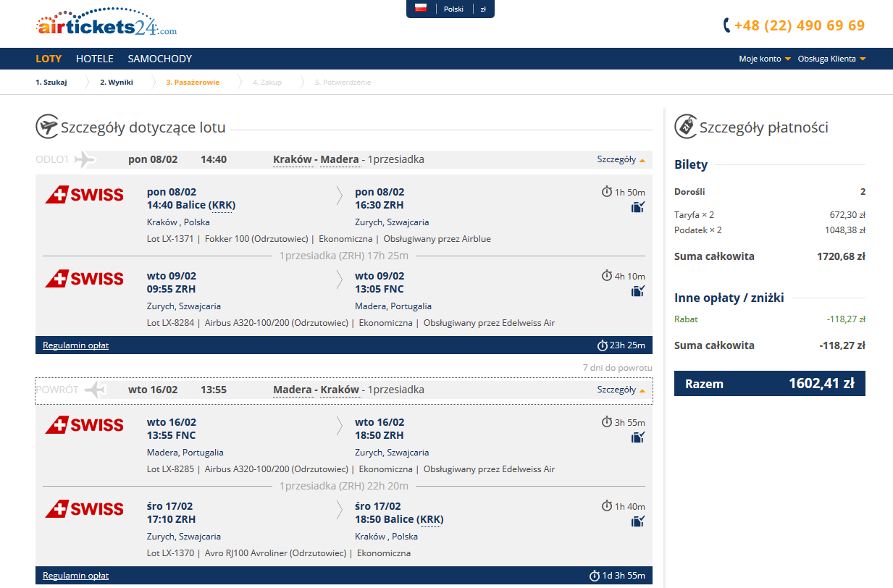
Task: Collapse outbound flight Szczegóły details
Action: tap(621, 159)
